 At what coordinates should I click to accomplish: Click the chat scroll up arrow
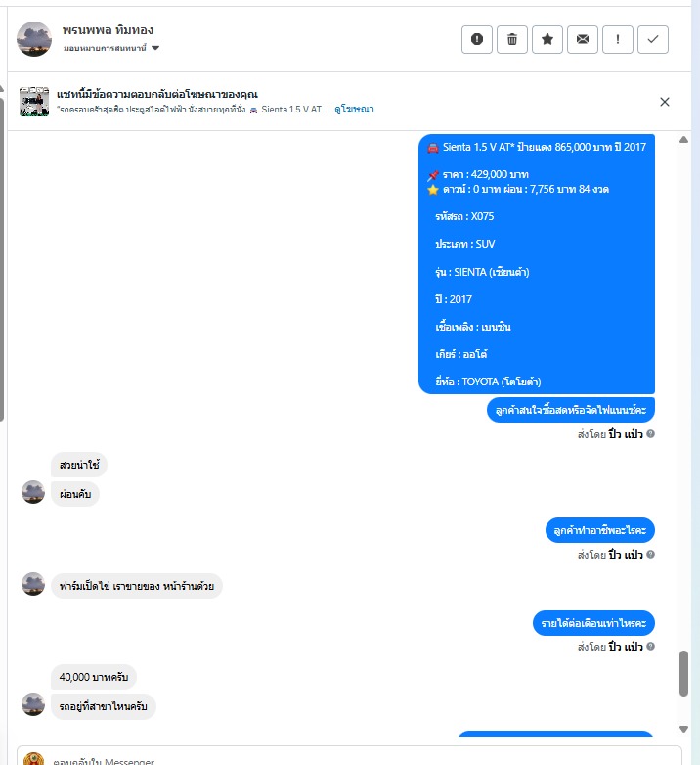683,140
